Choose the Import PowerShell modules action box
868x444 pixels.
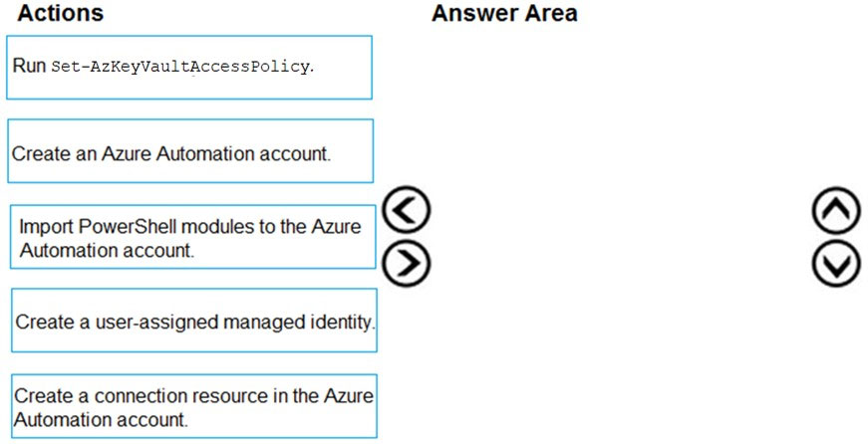(193, 237)
